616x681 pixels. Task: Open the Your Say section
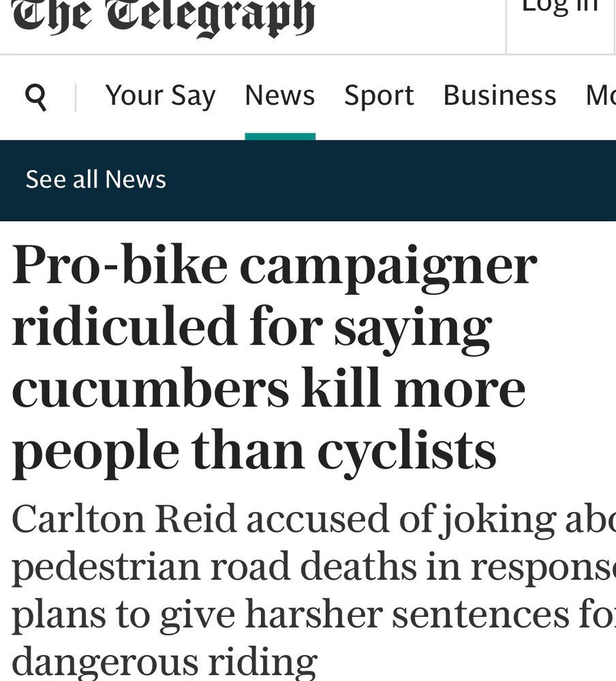point(160,95)
